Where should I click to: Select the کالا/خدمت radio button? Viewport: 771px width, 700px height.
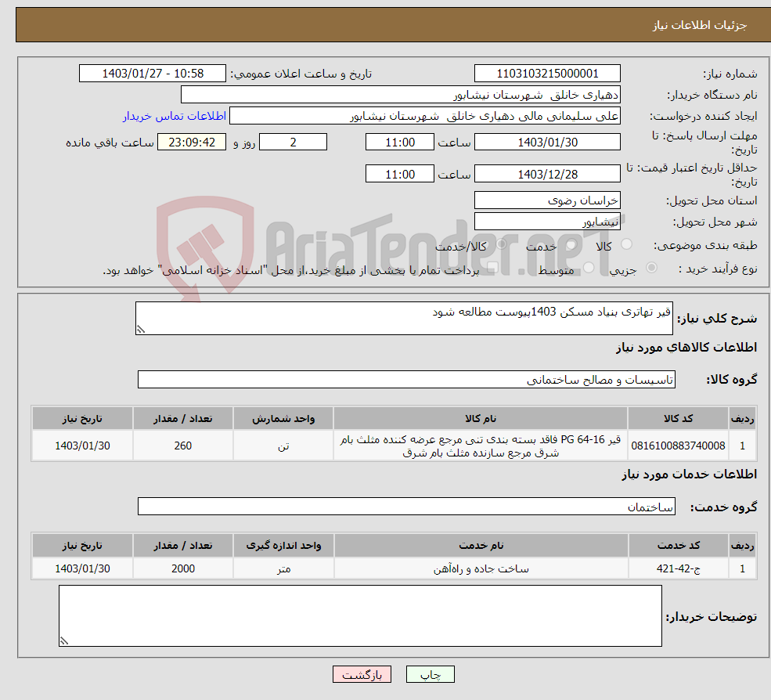pos(501,244)
